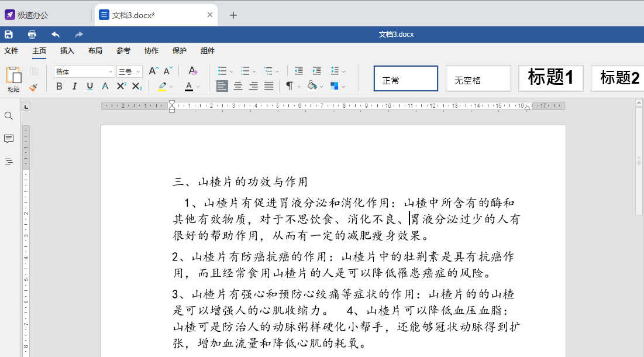Toggle underline formatting

(89, 86)
